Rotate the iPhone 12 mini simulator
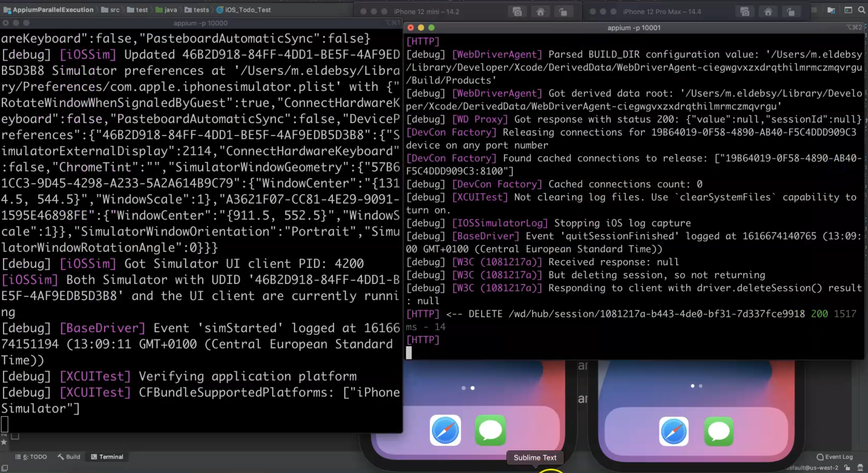This screenshot has width=868, height=473. 563,12
